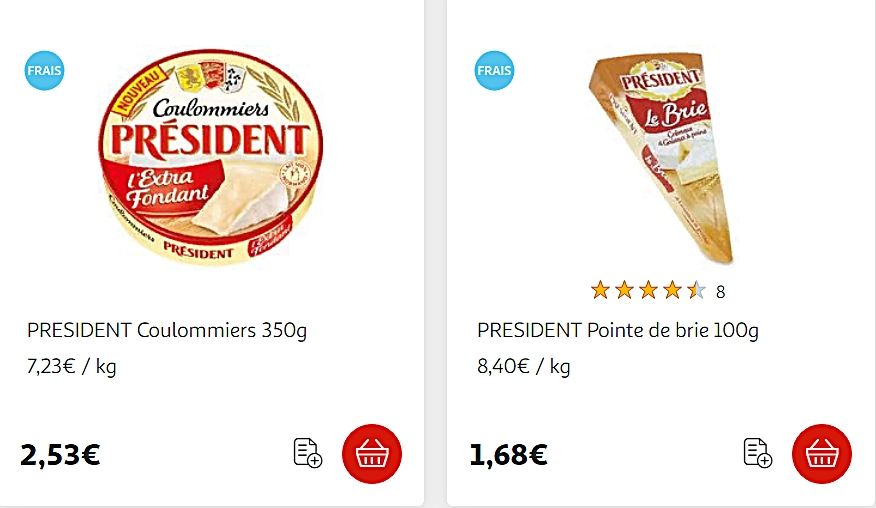Click half-filled fifth star of brie rating
Viewport: 876px width, 508px height.
point(696,291)
